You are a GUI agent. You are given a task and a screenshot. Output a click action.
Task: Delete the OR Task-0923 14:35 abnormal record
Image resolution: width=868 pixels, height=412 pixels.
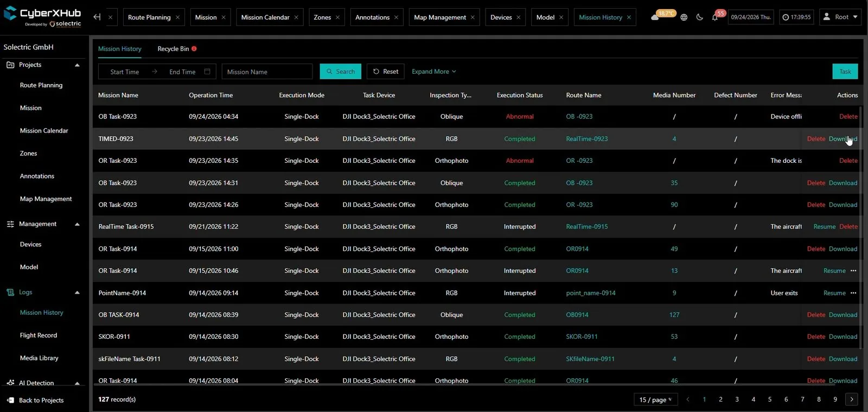coord(848,161)
